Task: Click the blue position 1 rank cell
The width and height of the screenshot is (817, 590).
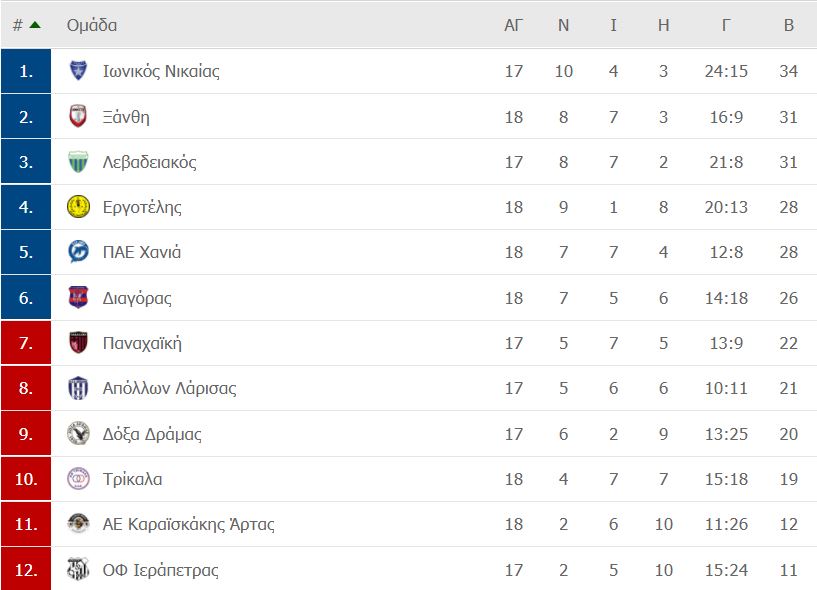Action: (x=26, y=71)
